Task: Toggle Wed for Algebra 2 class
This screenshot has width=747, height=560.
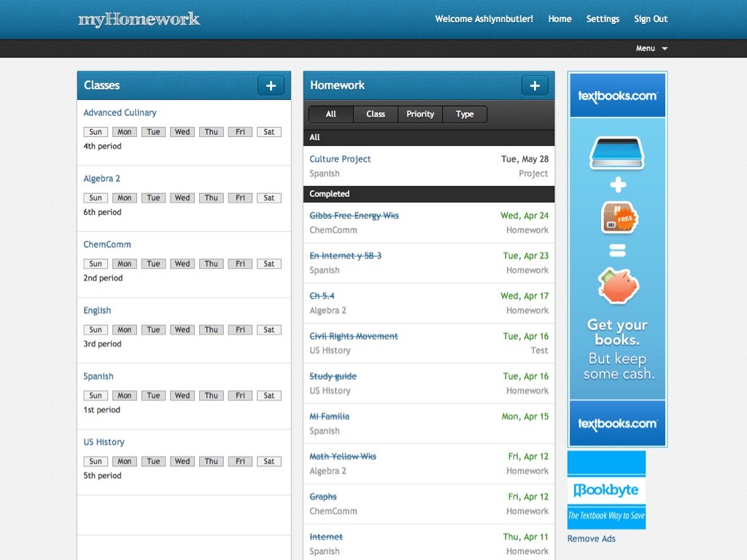Action: coord(182,198)
